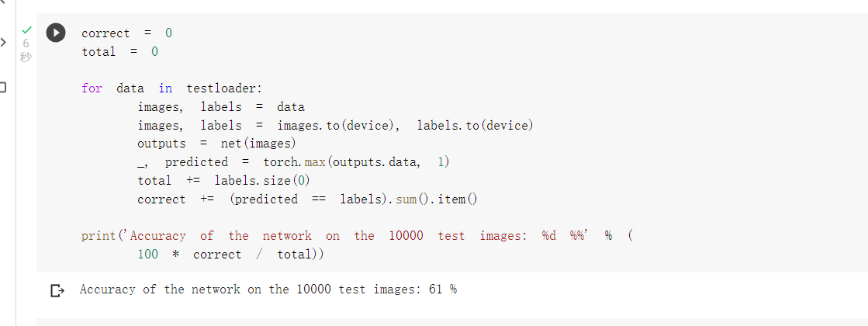This screenshot has height=326, width=868.
Task: Place cursor on the "total = 0" line
Action: 119,52
